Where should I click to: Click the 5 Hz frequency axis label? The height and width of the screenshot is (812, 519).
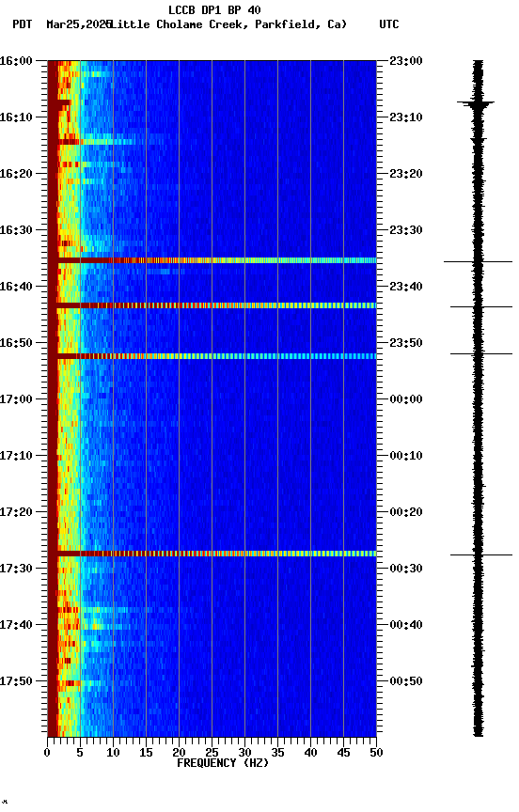80,753
